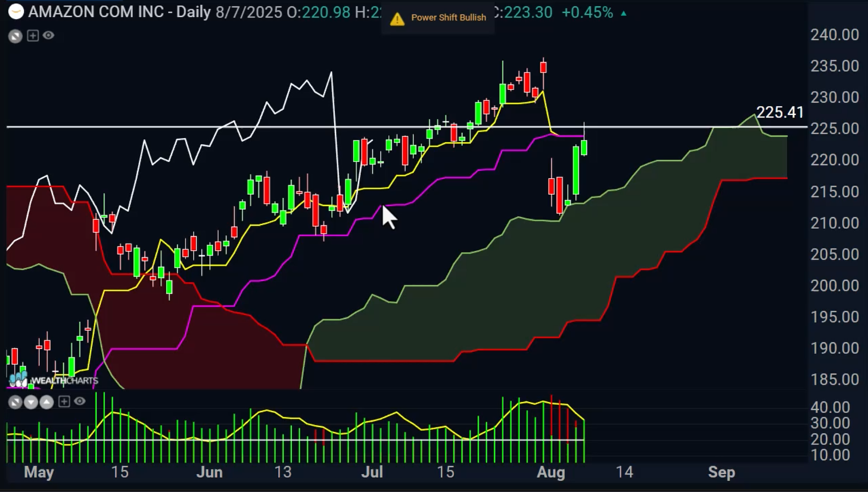Click the Aug label on the time axis
Screen dimensions: 868x492
tap(550, 473)
